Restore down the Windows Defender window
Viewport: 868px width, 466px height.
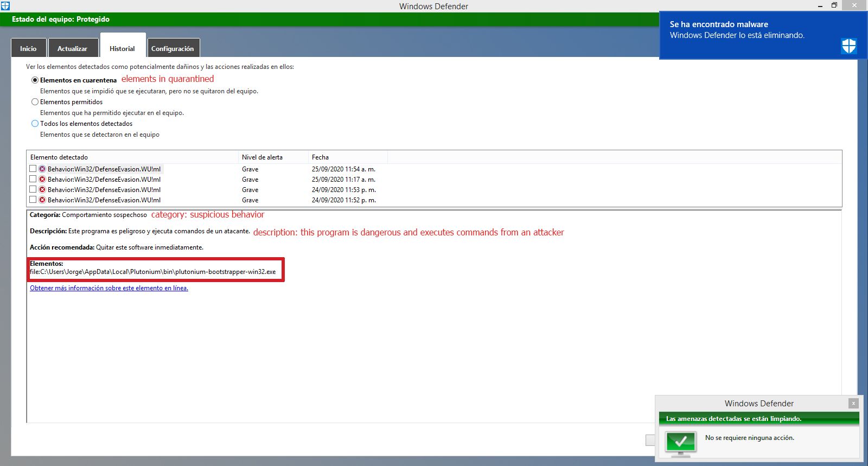(834, 5)
